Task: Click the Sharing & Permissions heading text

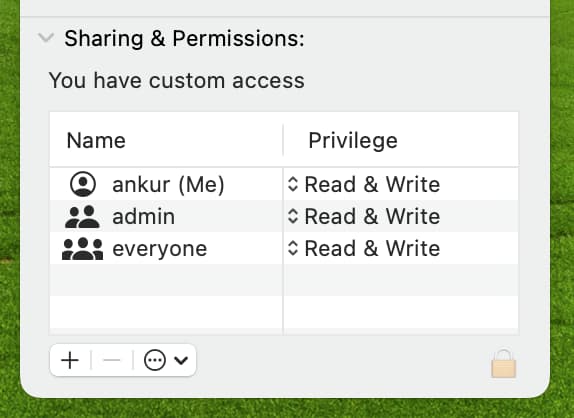Action: (184, 38)
